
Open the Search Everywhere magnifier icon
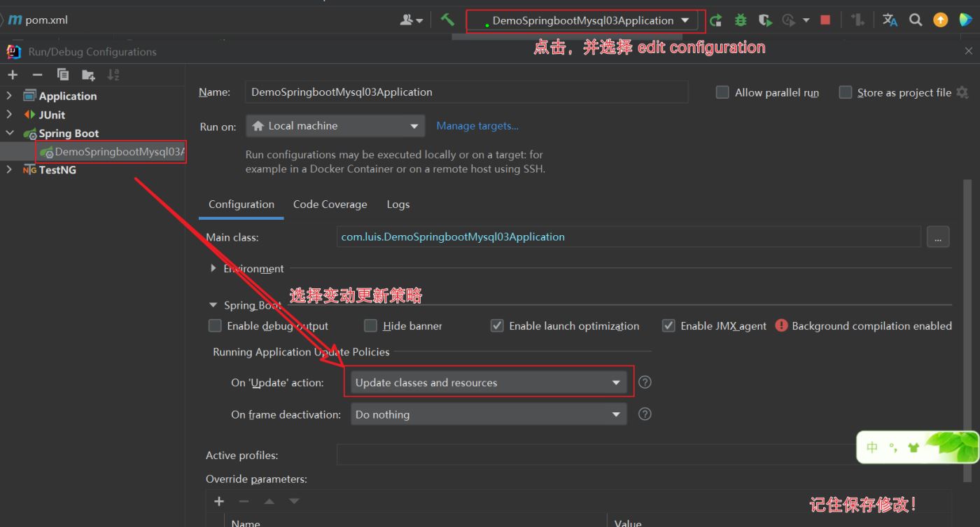pyautogui.click(x=916, y=20)
